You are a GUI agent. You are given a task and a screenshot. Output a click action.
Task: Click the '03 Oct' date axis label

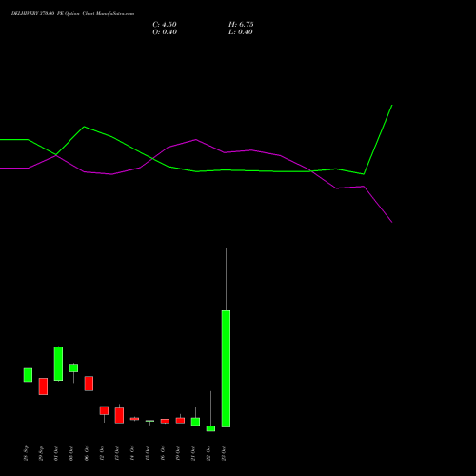71,453
